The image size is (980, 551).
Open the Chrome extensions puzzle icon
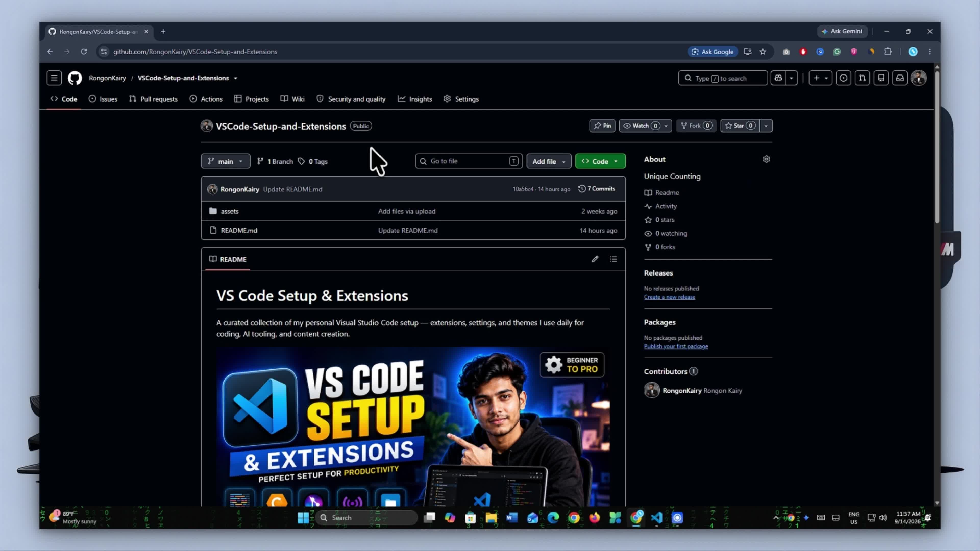pyautogui.click(x=888, y=52)
